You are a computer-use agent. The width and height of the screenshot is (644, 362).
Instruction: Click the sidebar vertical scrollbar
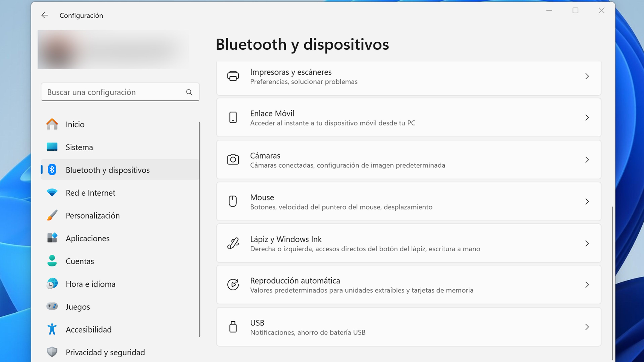pyautogui.click(x=200, y=229)
